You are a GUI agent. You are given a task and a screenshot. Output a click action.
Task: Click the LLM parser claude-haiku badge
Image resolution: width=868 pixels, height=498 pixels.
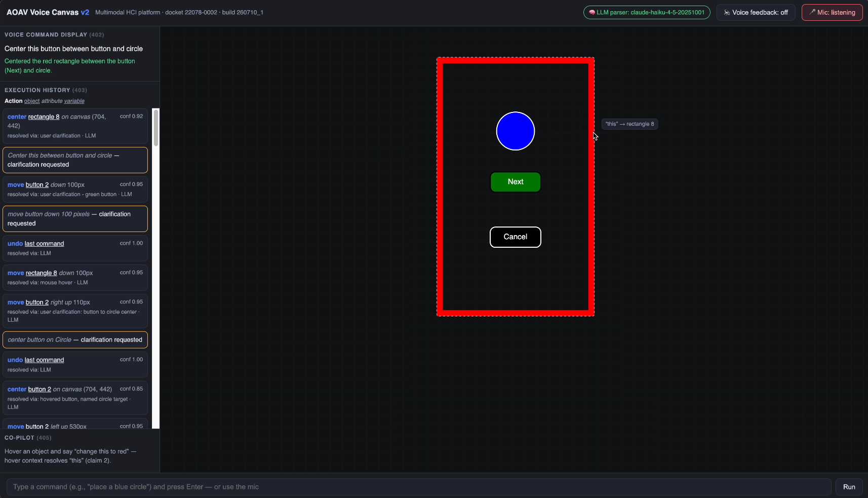647,13
